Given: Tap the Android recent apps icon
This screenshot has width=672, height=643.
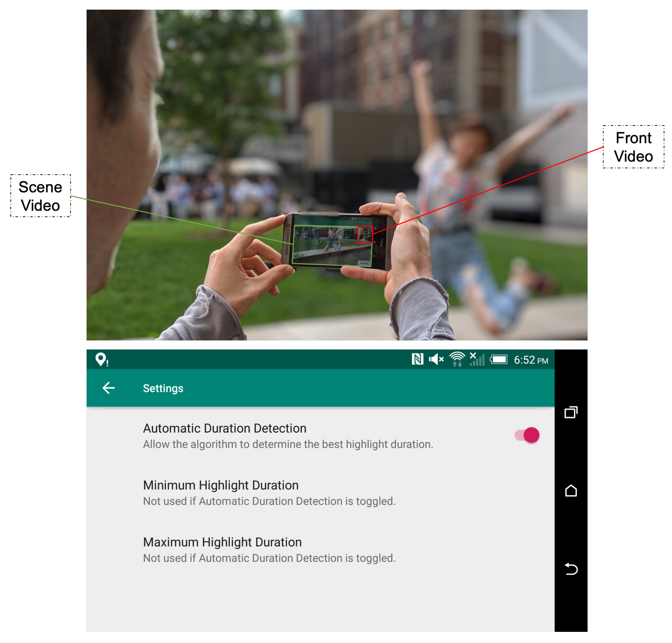Looking at the screenshot, I should [571, 412].
